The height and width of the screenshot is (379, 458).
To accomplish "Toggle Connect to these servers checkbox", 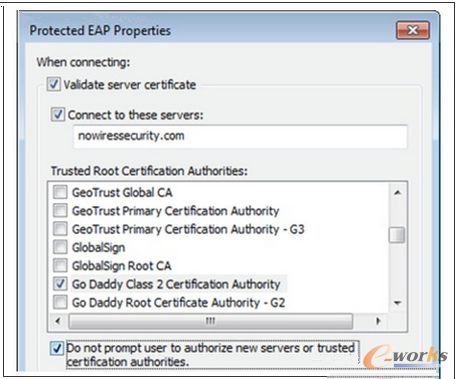I will point(58,114).
